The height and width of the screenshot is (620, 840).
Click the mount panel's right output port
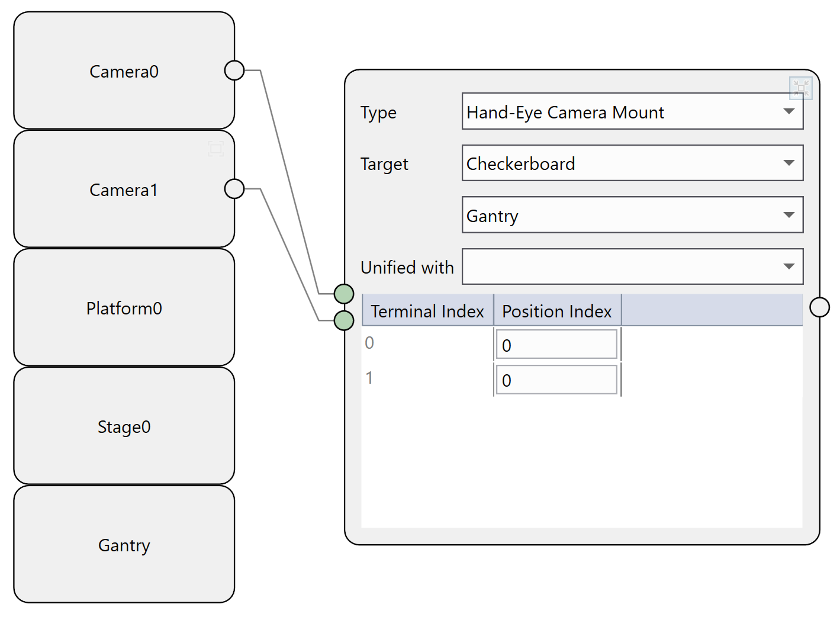coord(819,307)
